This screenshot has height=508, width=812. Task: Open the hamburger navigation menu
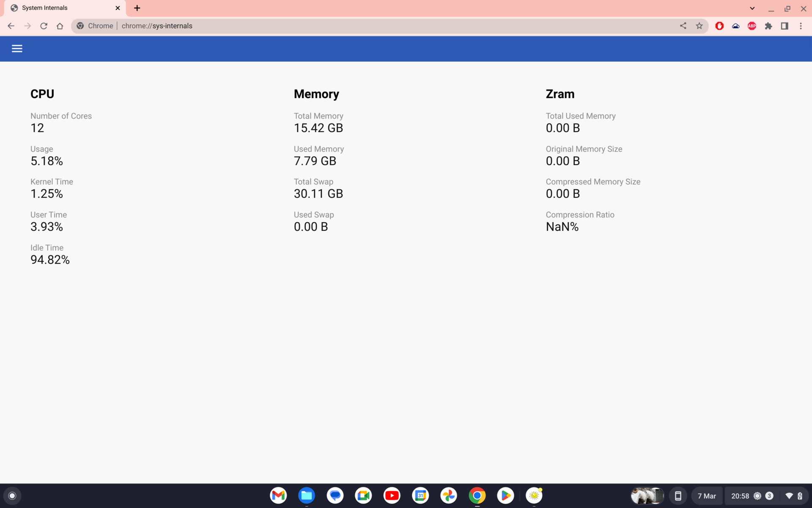pyautogui.click(x=17, y=49)
